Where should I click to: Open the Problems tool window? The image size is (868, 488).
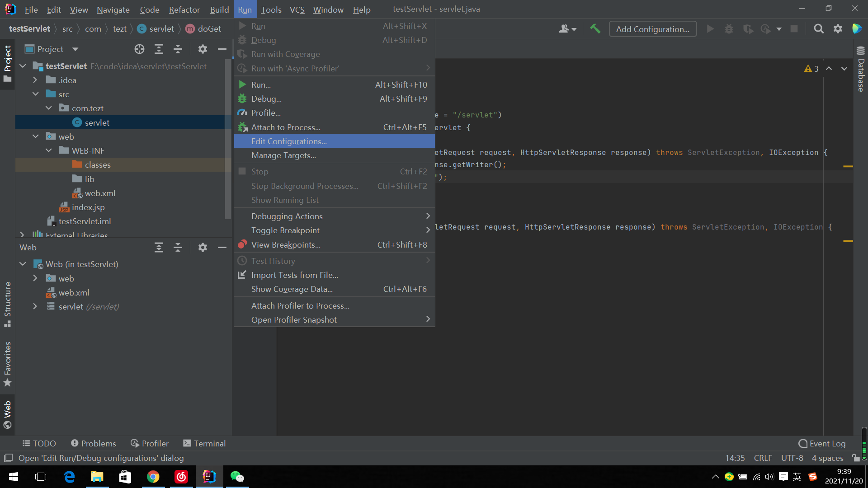(x=93, y=443)
